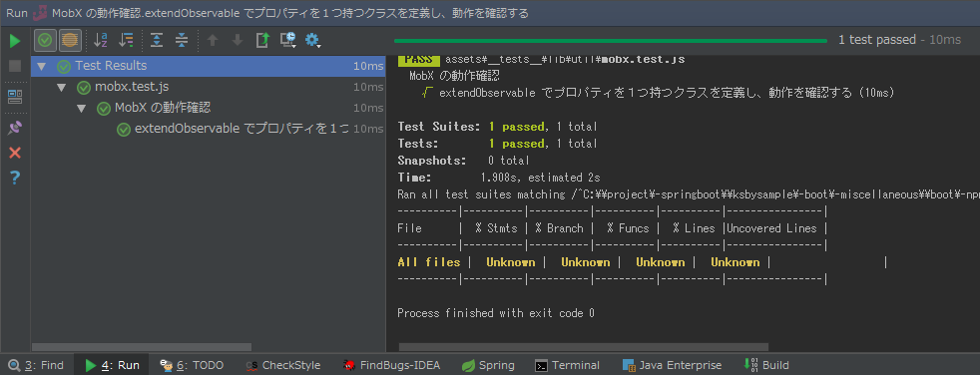Click the test tree horizontal scrollbar
The width and height of the screenshot is (980, 375).
(142, 347)
